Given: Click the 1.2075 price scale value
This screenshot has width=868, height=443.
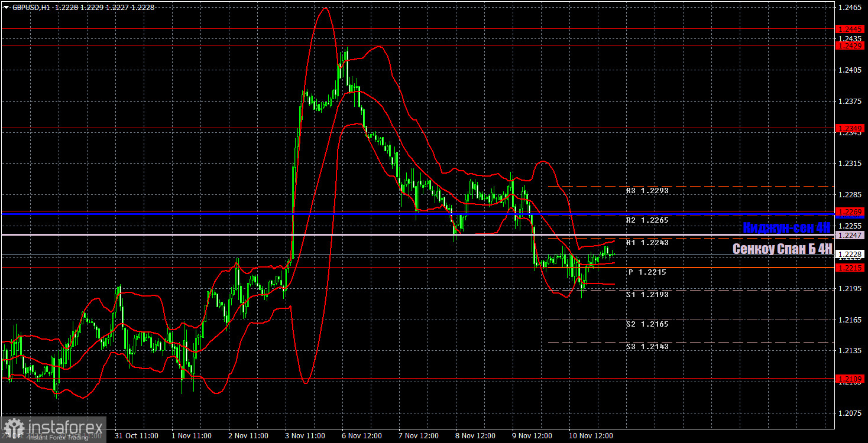Looking at the screenshot, I should click(x=850, y=413).
